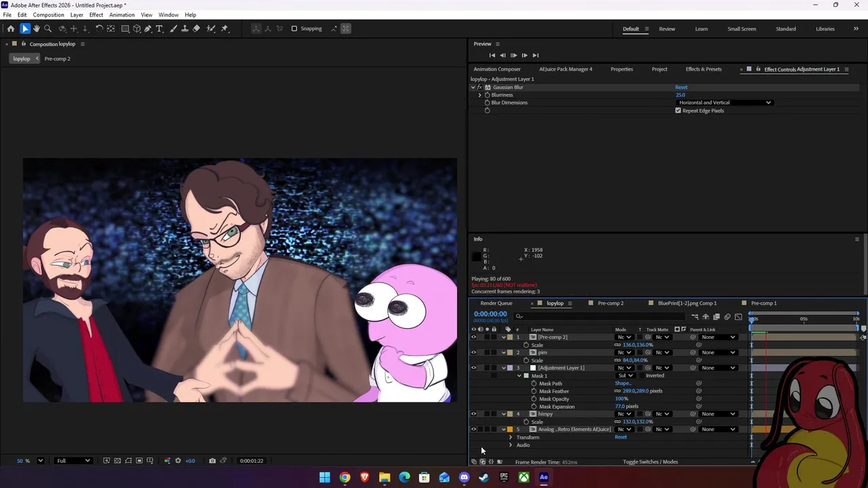
Task: Expand the Transform property group
Action: point(511,437)
